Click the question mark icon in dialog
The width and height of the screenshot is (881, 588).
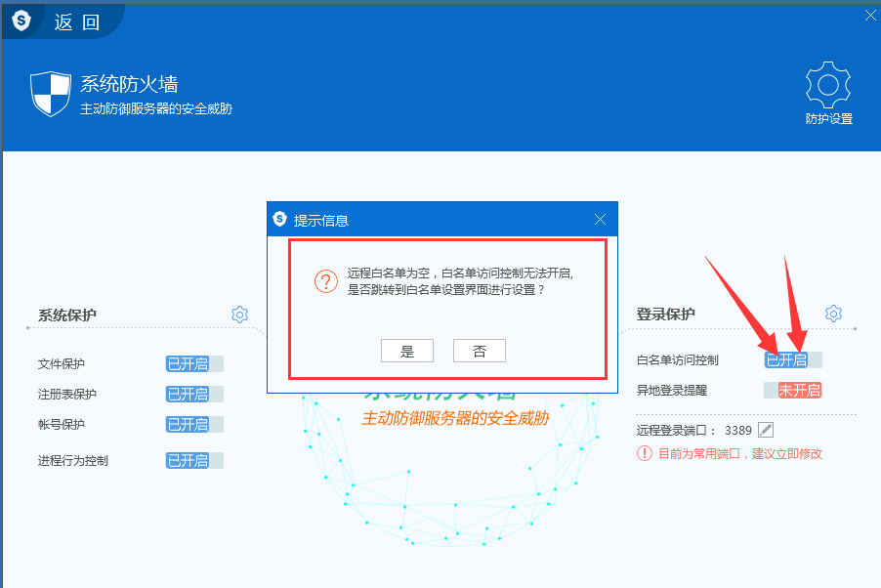325,282
